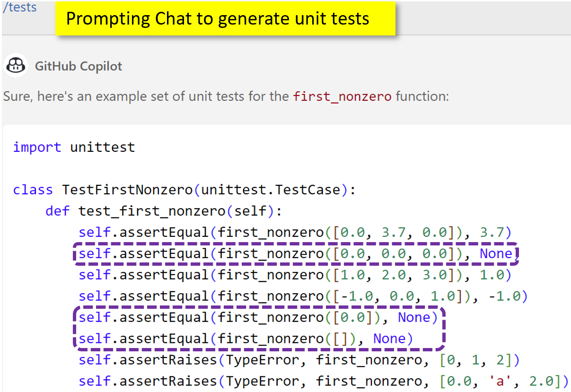This screenshot has height=392, width=571.
Task: Click the assertEqual line expecting 3.7
Action: 295,232
